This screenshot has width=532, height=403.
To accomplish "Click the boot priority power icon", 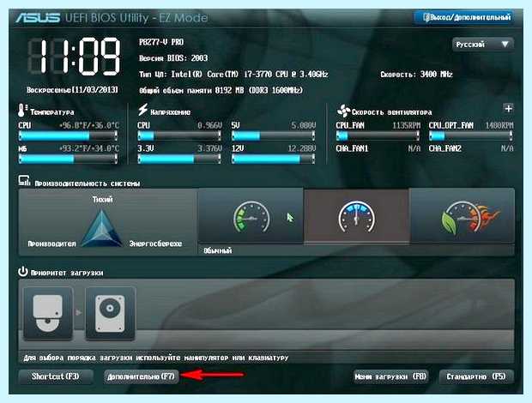I will pyautogui.click(x=22, y=272).
